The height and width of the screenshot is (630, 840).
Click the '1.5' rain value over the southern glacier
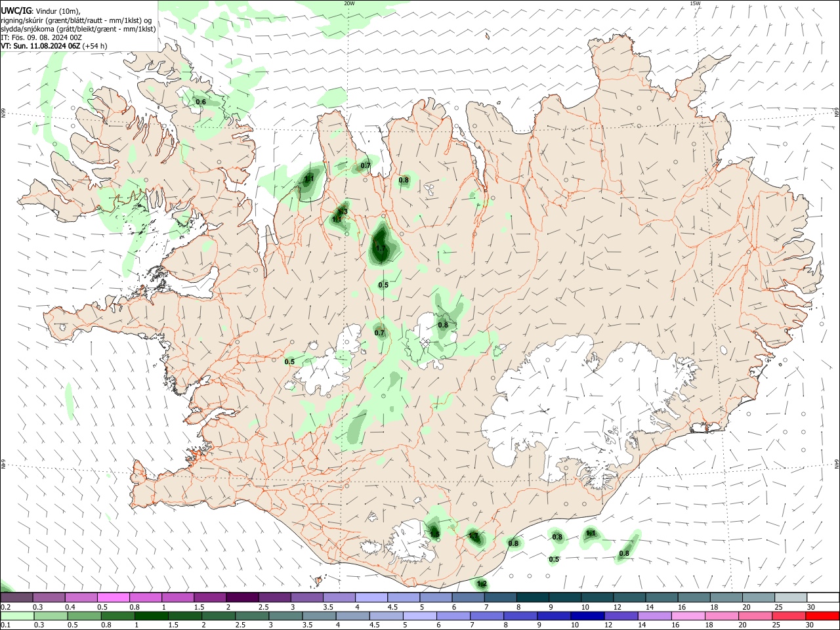(x=434, y=534)
